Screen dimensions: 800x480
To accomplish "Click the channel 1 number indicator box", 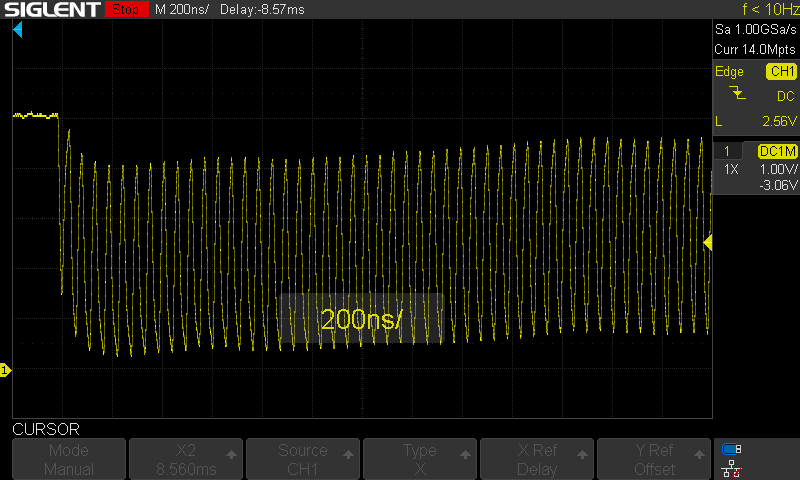I will [x=727, y=151].
